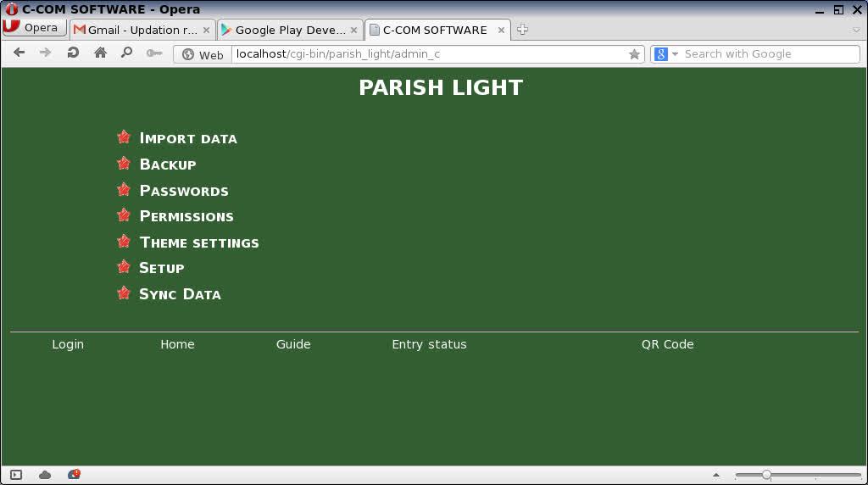Image resolution: width=868 pixels, height=485 pixels.
Task: Minimize the Opera window
Action: 820,10
